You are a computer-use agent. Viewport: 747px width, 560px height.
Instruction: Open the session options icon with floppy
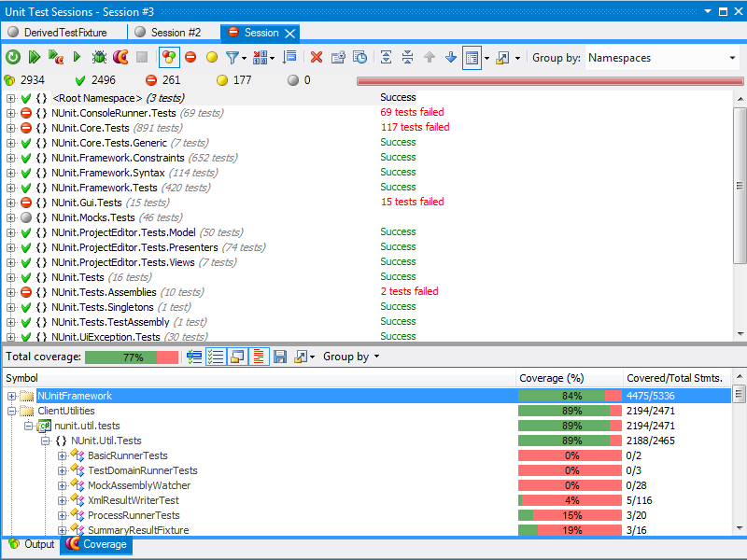pyautogui.click(x=338, y=58)
